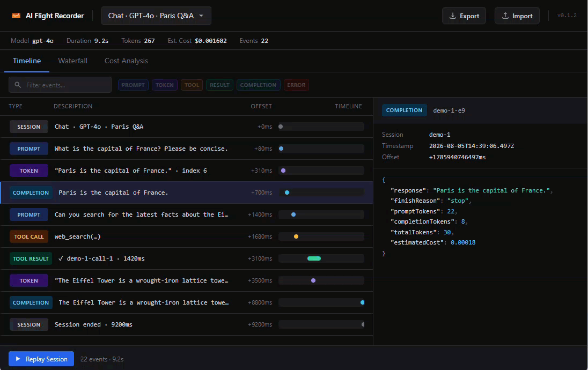Open the Chat · GPT-4o · Paris Q&A selector
Screen dimensions: 588x370
(156, 16)
